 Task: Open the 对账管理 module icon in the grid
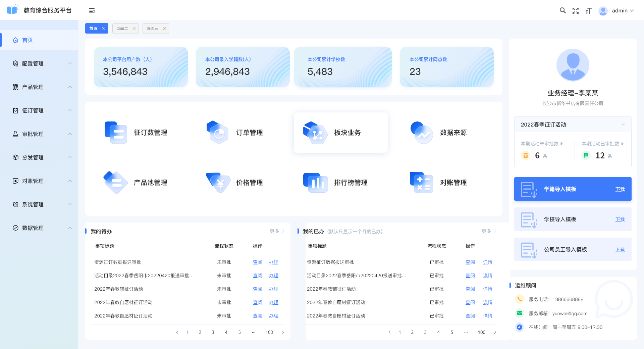pyautogui.click(x=422, y=183)
